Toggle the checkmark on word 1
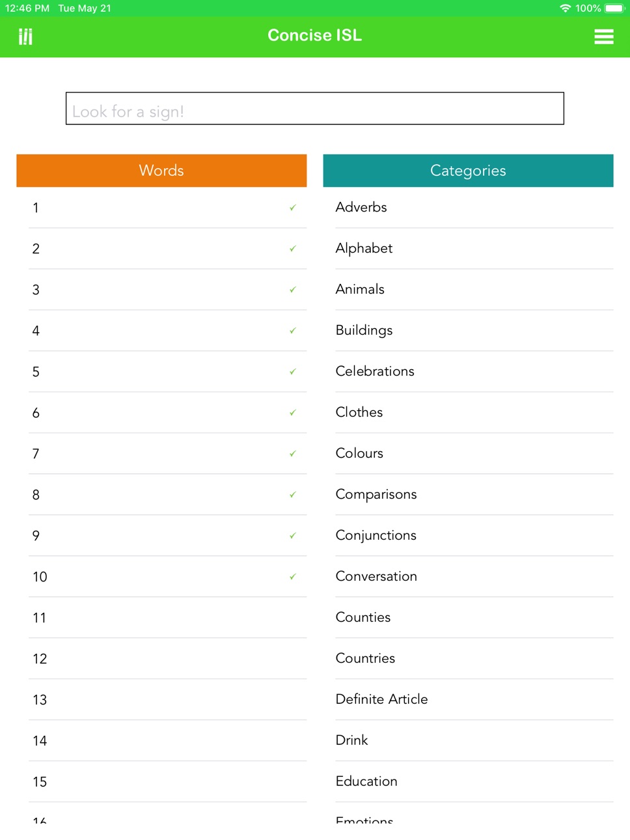The image size is (630, 840). (293, 208)
